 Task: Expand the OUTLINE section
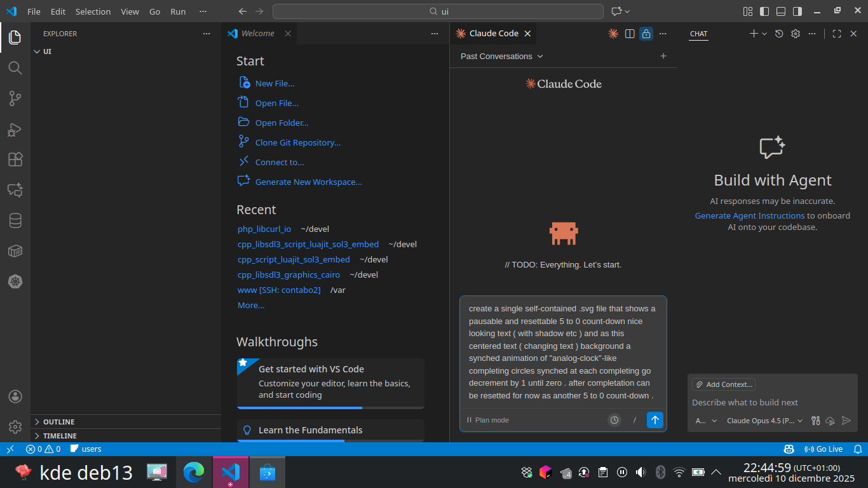58,422
